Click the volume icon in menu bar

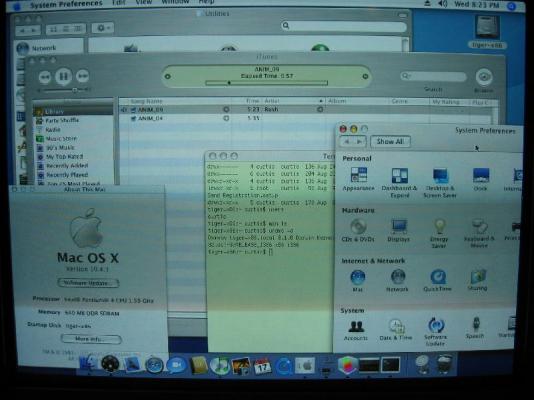443,4
